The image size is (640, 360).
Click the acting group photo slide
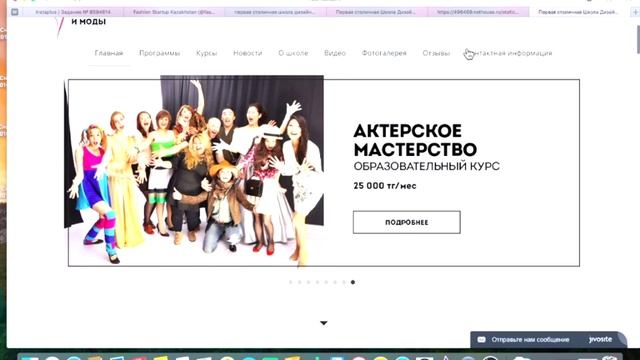[194, 171]
